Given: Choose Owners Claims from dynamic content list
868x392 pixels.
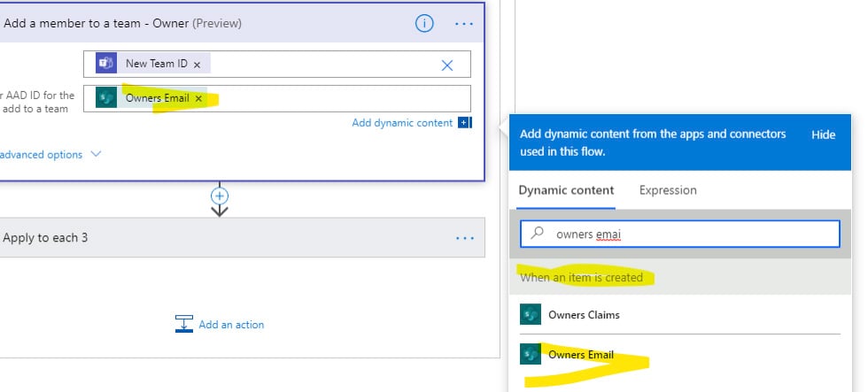Looking at the screenshot, I should click(680, 315).
